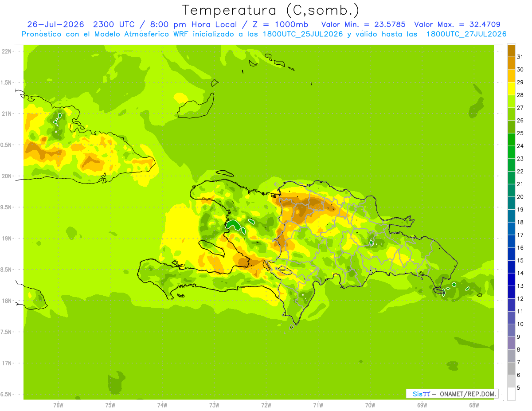
Task: Pick the legend swatch between 27 and 28
Action: [x=511, y=101]
